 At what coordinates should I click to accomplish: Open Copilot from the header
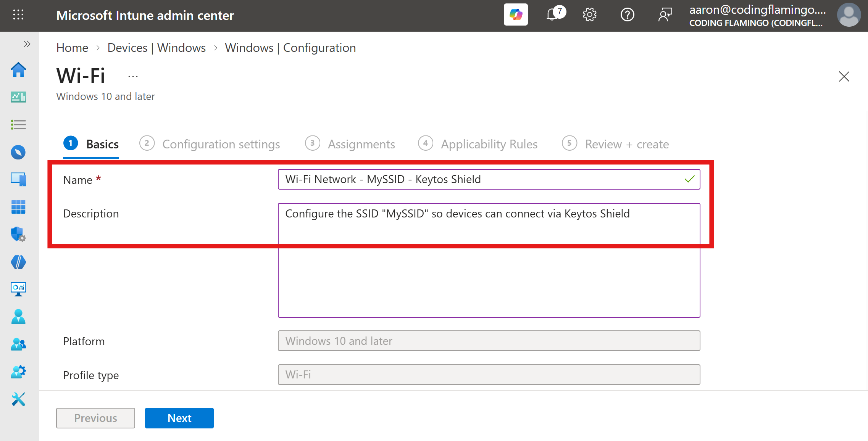[516, 15]
